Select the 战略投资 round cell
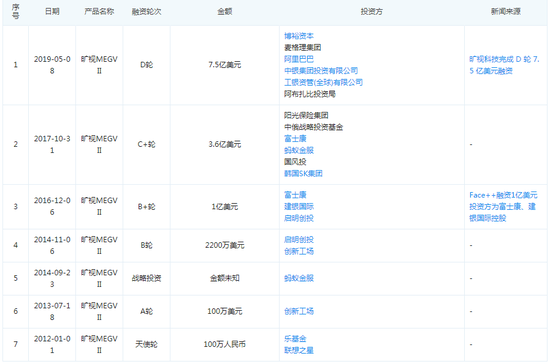 pos(147,278)
